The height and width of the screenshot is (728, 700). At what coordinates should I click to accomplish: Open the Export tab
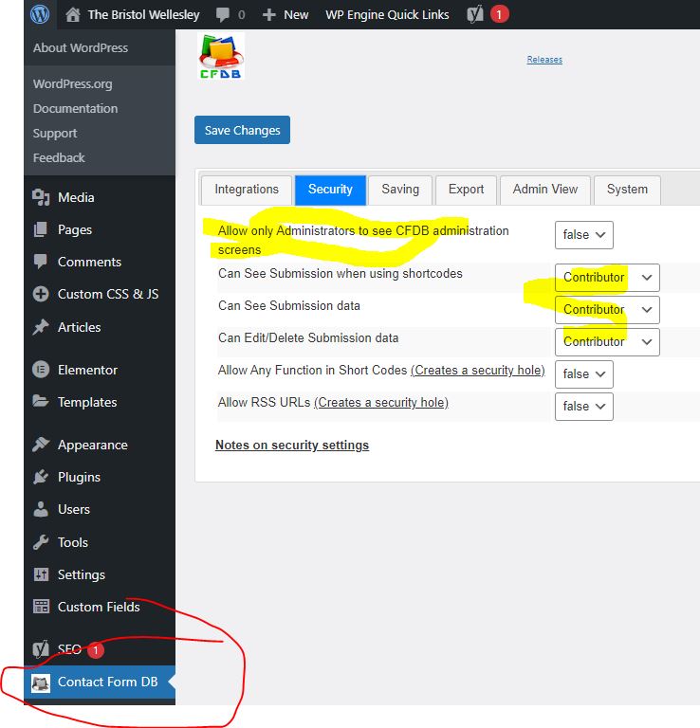466,190
